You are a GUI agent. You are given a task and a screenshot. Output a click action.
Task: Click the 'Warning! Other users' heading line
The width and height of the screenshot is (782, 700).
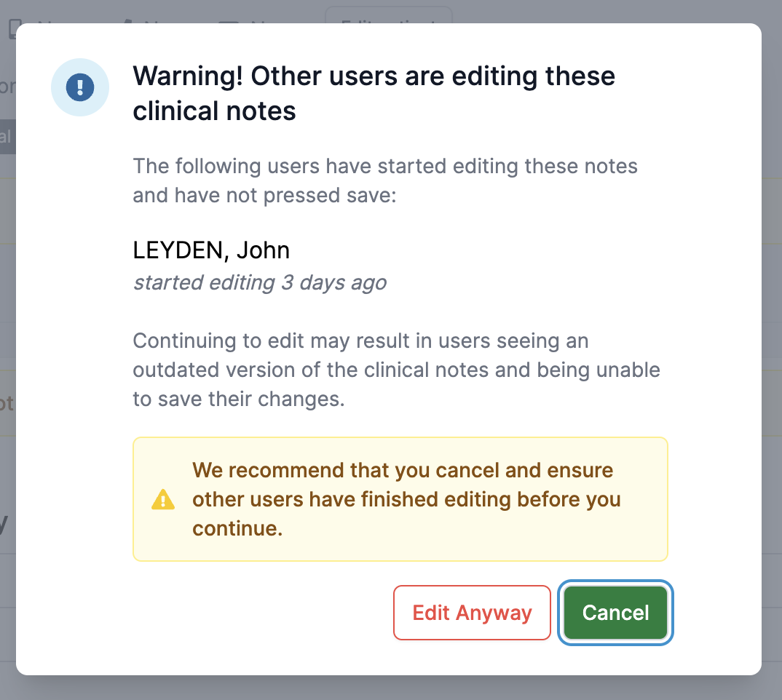tap(374, 76)
